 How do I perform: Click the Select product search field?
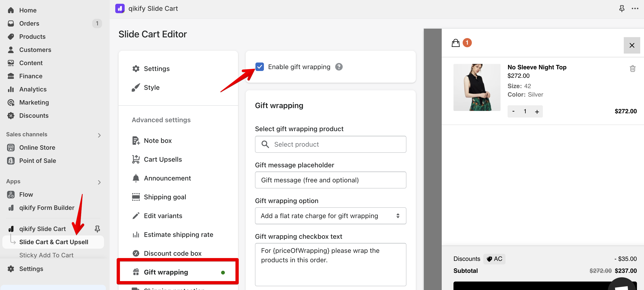coord(330,144)
